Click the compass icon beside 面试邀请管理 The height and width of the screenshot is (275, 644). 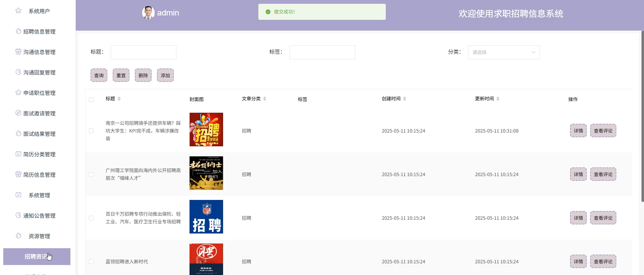18,113
